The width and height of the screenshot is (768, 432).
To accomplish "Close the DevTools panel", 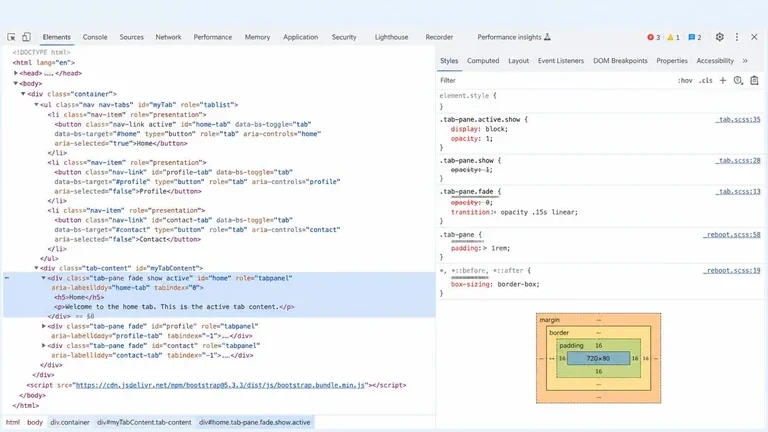I will tap(754, 37).
